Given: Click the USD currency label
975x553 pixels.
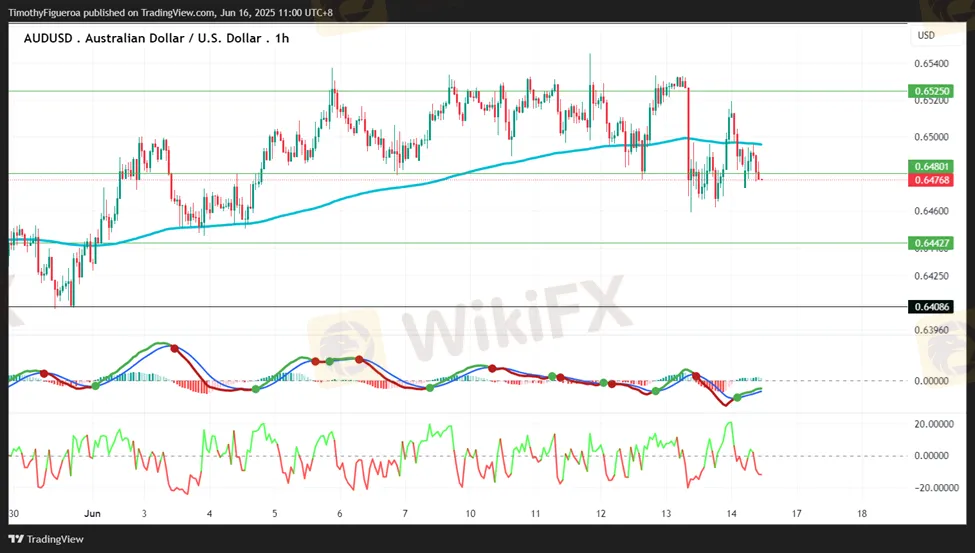Looking at the screenshot, I should pos(926,36).
